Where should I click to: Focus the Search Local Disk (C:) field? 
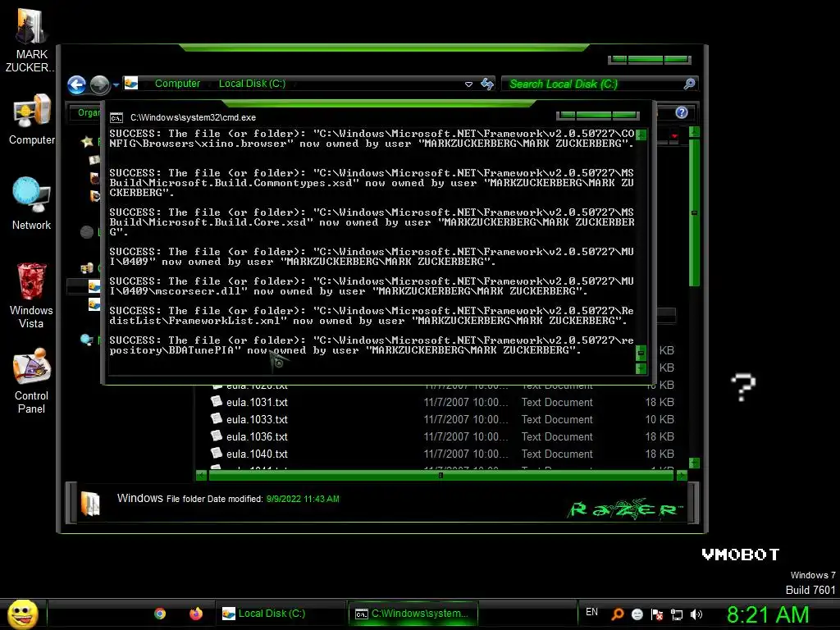tap(595, 84)
